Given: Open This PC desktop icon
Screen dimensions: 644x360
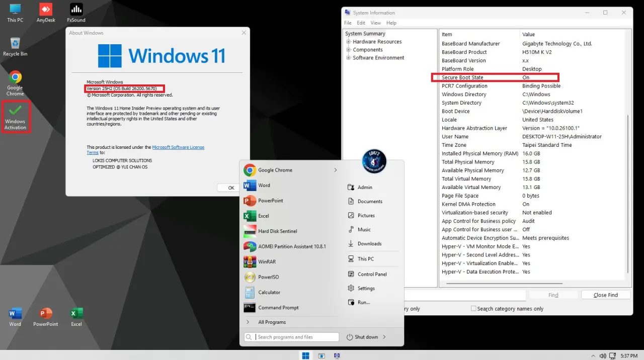Looking at the screenshot, I should (15, 13).
